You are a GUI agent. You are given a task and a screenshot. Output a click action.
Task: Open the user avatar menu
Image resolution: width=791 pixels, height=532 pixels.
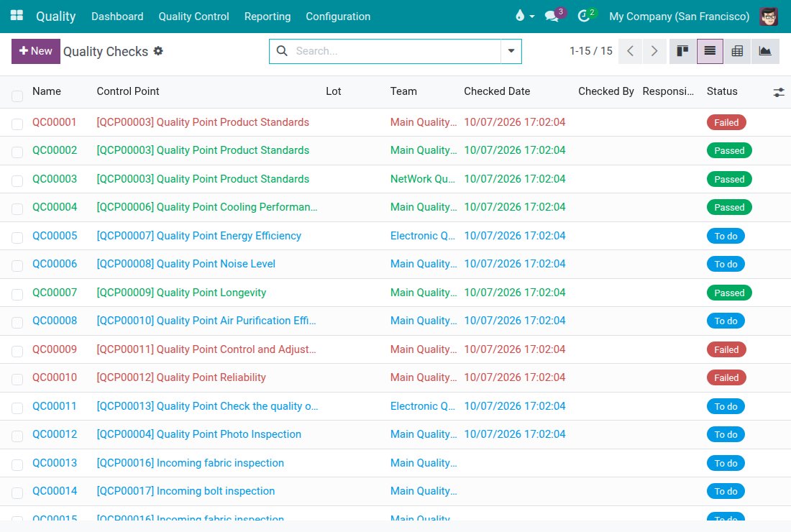pyautogui.click(x=769, y=16)
